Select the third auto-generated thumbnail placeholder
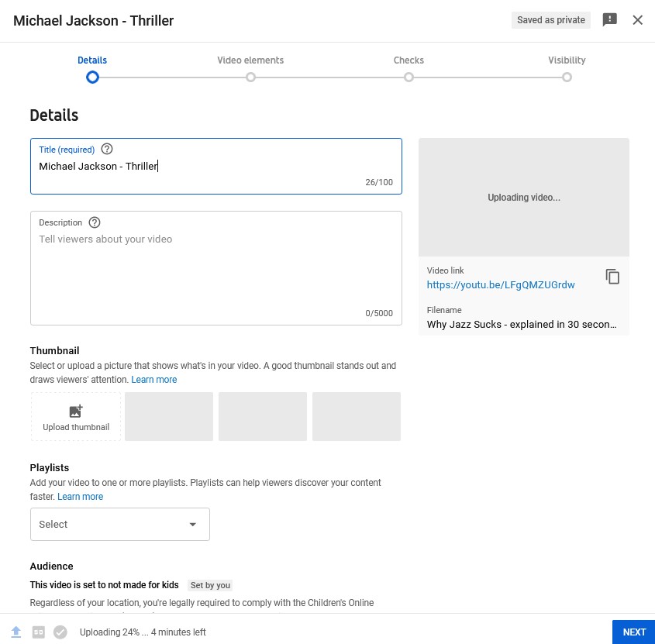This screenshot has width=655, height=644. click(357, 416)
